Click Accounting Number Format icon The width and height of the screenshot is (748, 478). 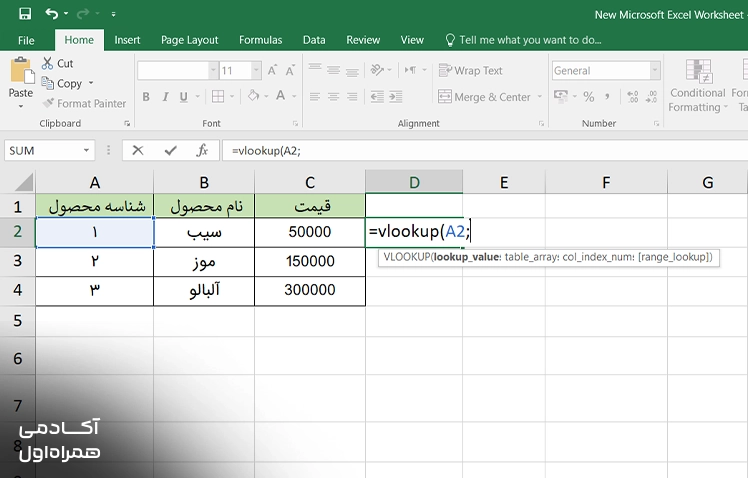(x=561, y=97)
